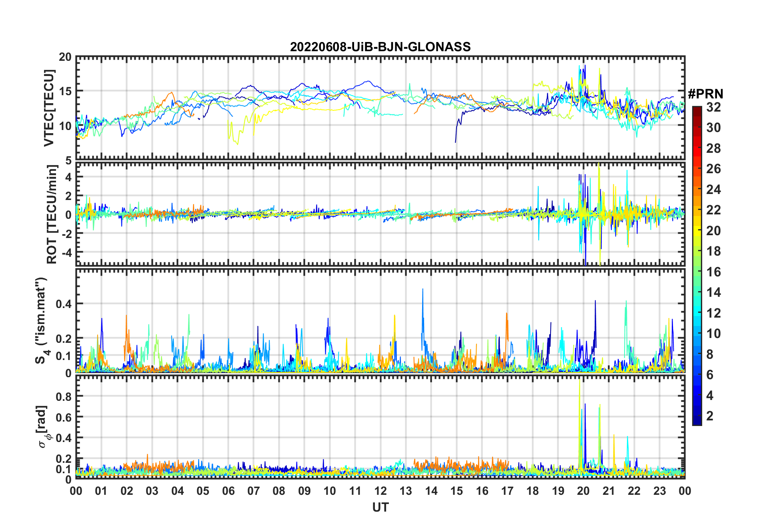Click colorbar tick label 22

click(x=713, y=210)
